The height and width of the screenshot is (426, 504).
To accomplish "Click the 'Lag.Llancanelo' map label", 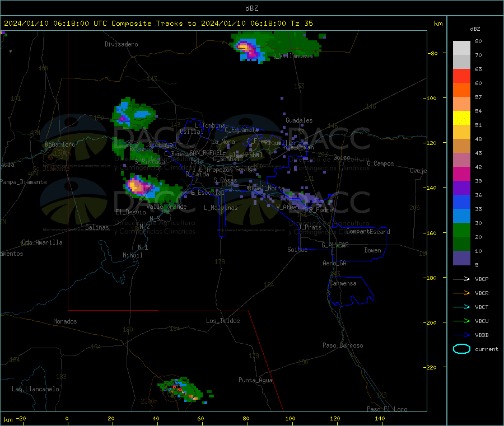I will click(35, 389).
